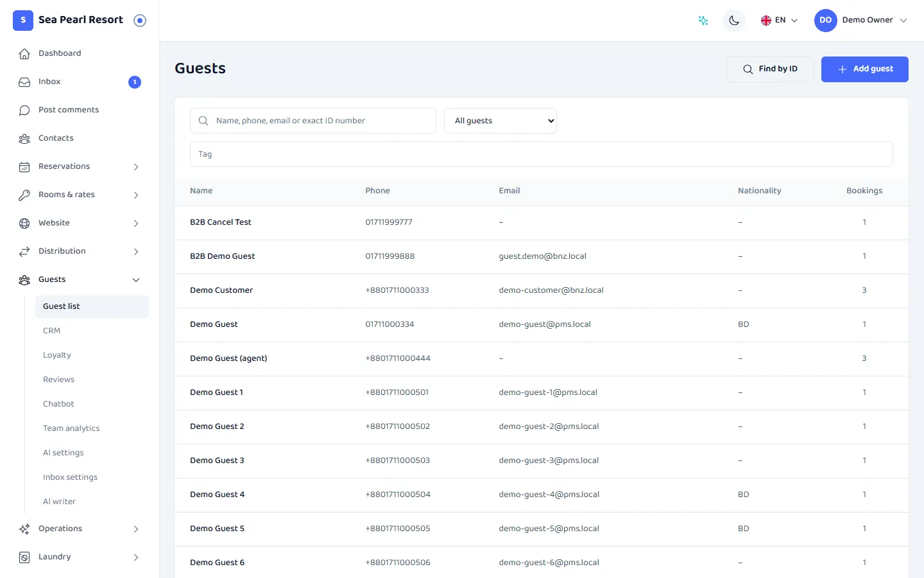Open the All guests filter dropdown

pos(501,121)
